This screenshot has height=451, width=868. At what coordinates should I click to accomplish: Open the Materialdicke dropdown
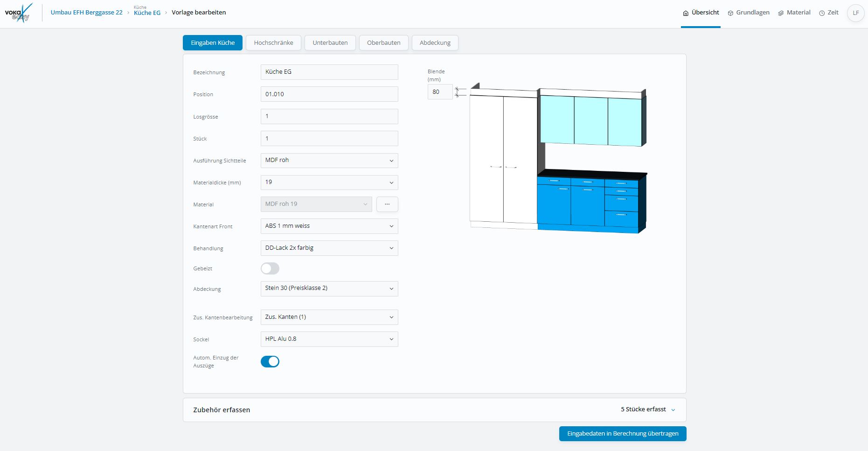pyautogui.click(x=329, y=182)
